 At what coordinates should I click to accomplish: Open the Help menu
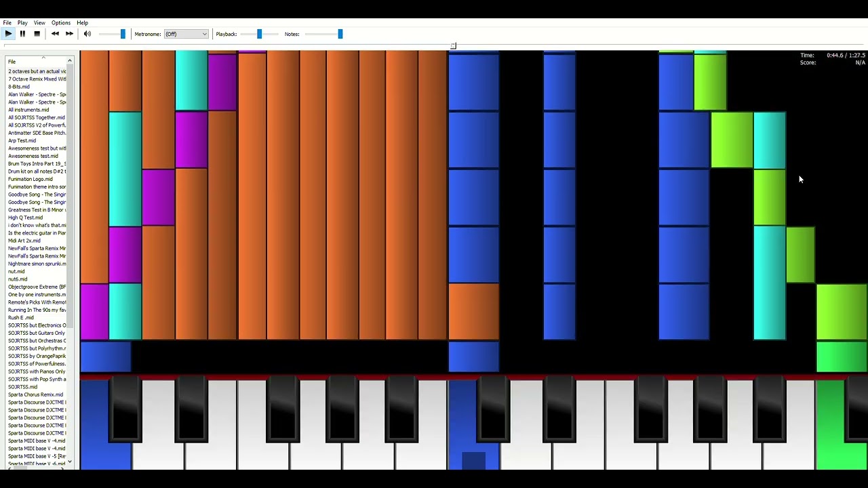click(82, 23)
